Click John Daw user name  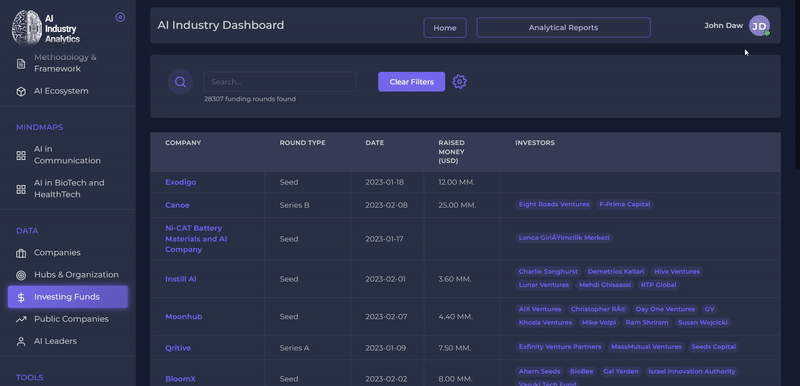pyautogui.click(x=723, y=25)
